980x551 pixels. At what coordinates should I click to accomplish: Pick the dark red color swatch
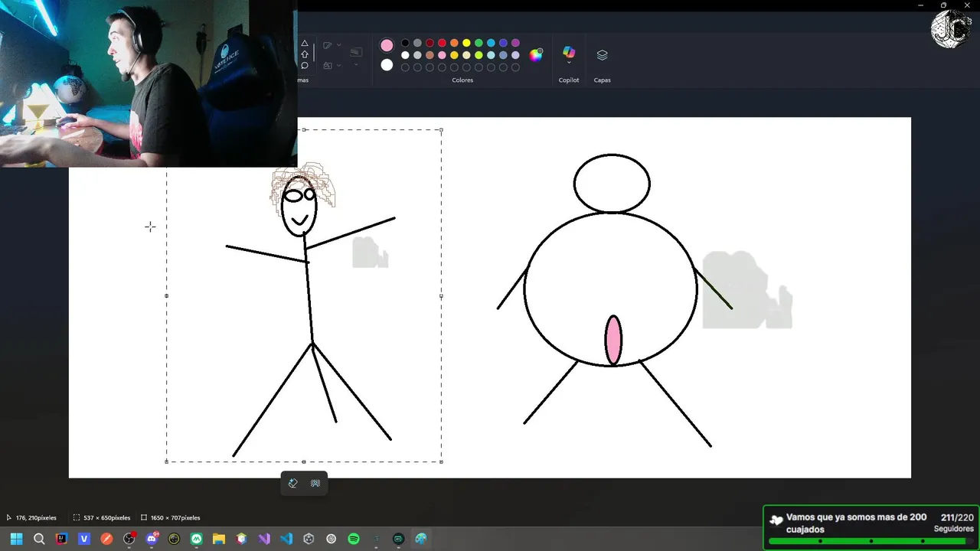tap(430, 43)
